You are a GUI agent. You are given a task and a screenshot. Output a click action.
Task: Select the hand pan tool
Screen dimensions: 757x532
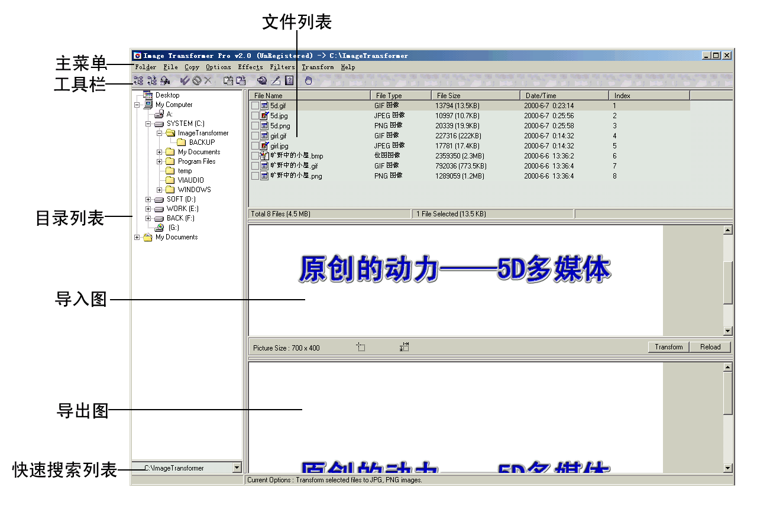click(308, 80)
